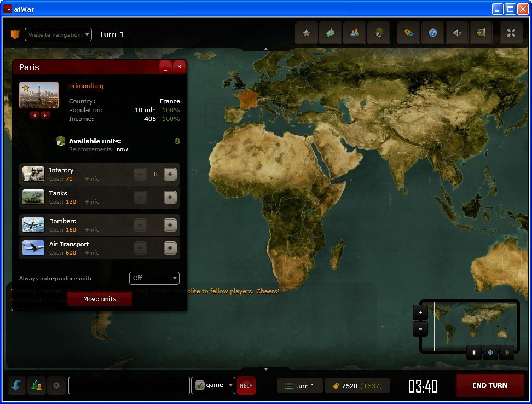Screen dimensions: 532x404
Task: Click the chat message input field
Action: pyautogui.click(x=129, y=385)
